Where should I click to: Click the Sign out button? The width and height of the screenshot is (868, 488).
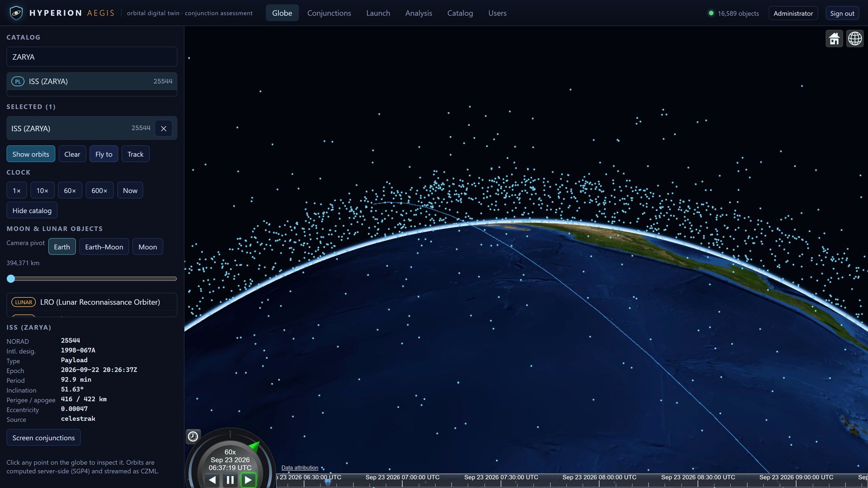(x=842, y=13)
